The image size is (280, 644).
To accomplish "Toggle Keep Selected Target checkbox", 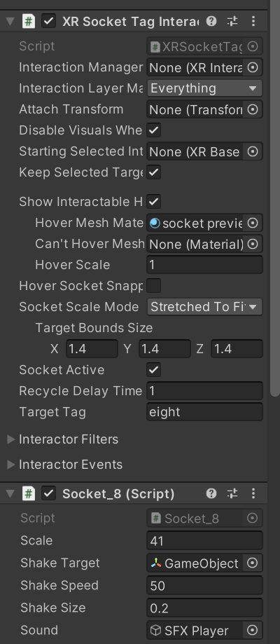I will [x=154, y=172].
